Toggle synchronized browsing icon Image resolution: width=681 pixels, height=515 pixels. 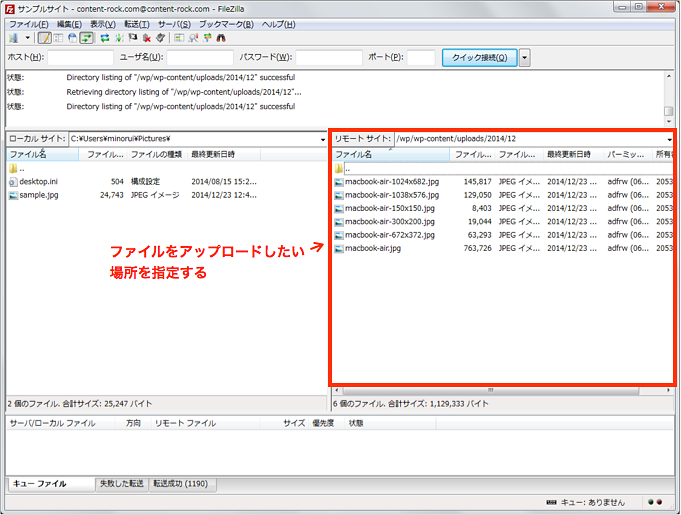point(207,38)
